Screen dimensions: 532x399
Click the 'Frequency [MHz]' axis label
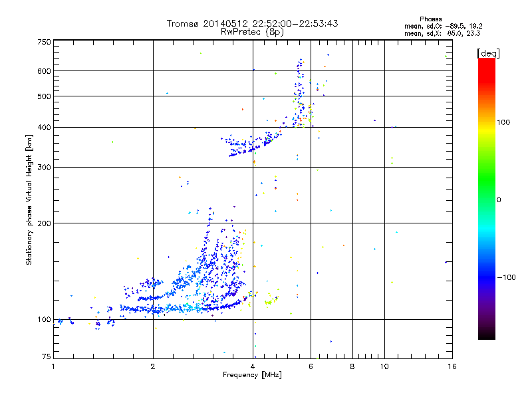252,375
